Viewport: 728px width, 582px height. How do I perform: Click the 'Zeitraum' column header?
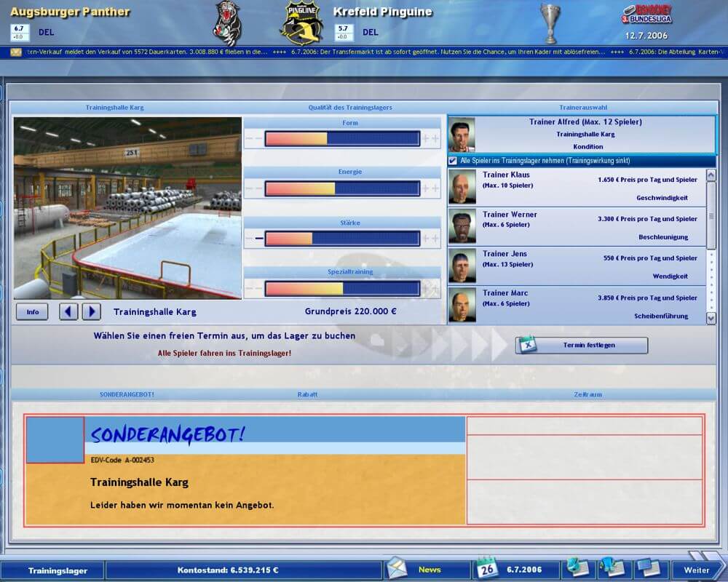587,394
